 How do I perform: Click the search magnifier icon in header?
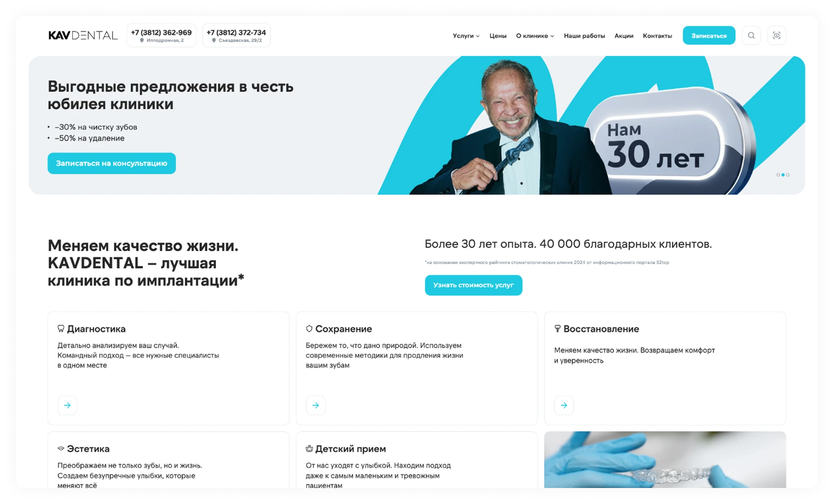coord(751,36)
